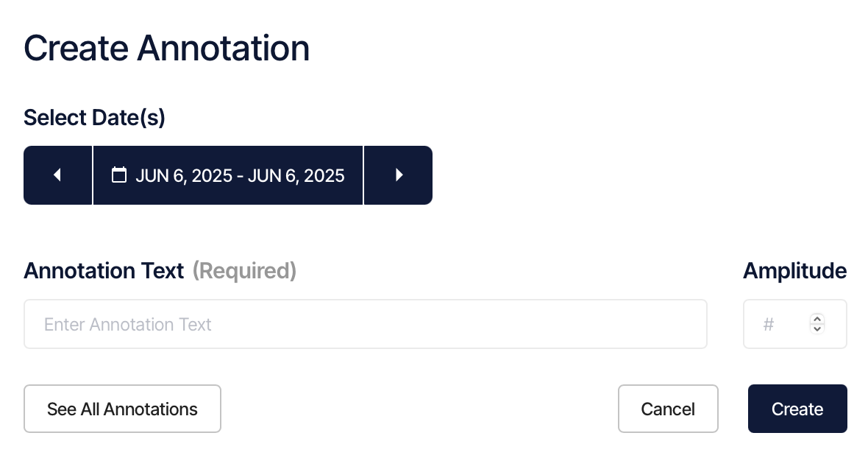This screenshot has height=458, width=868.
Task: Click the Enter Annotation Text field
Action: click(366, 324)
